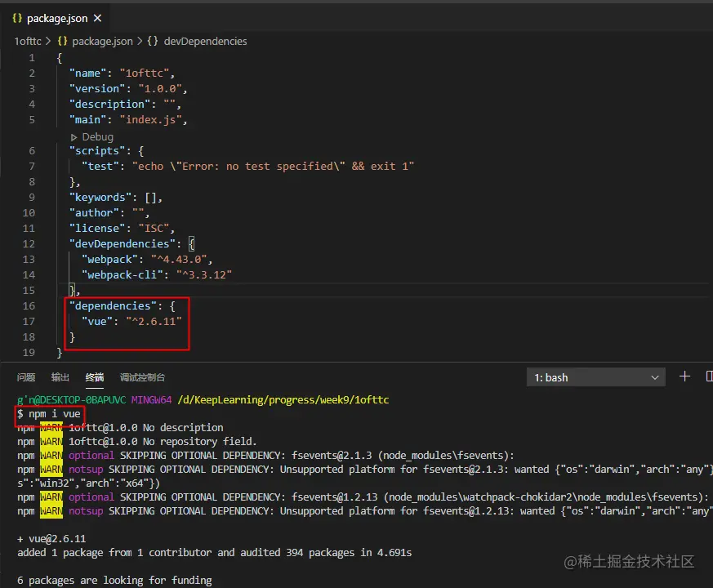Click the split terminal icon

tap(709, 376)
